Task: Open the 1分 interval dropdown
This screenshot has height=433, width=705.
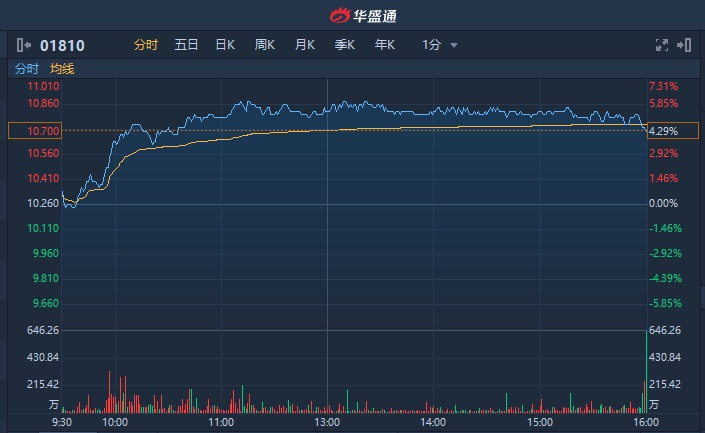Action: coord(440,45)
